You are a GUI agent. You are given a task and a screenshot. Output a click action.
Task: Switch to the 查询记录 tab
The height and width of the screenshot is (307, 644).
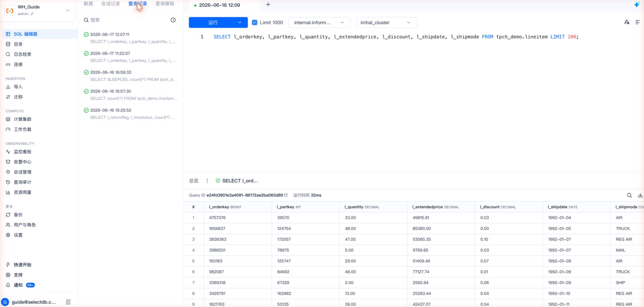138,4
